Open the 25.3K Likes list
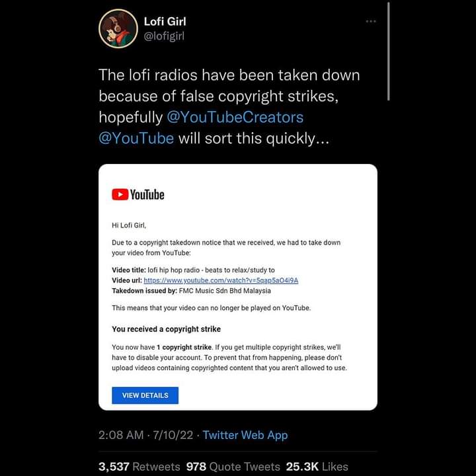Viewport: 476px width, 476px height. click(317, 466)
